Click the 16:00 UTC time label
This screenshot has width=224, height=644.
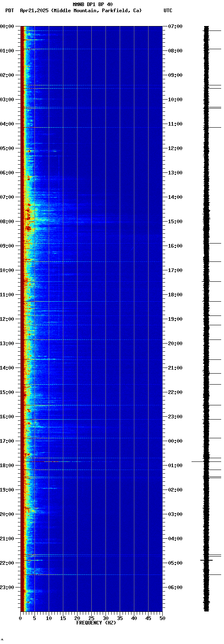[x=175, y=246]
